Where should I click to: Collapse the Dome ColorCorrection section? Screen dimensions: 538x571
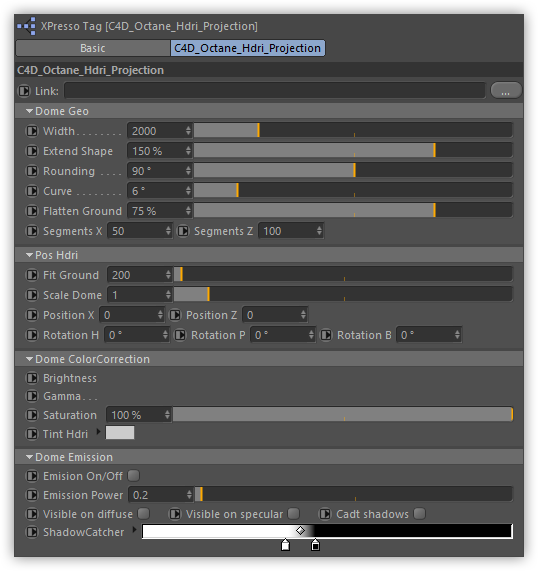30,359
